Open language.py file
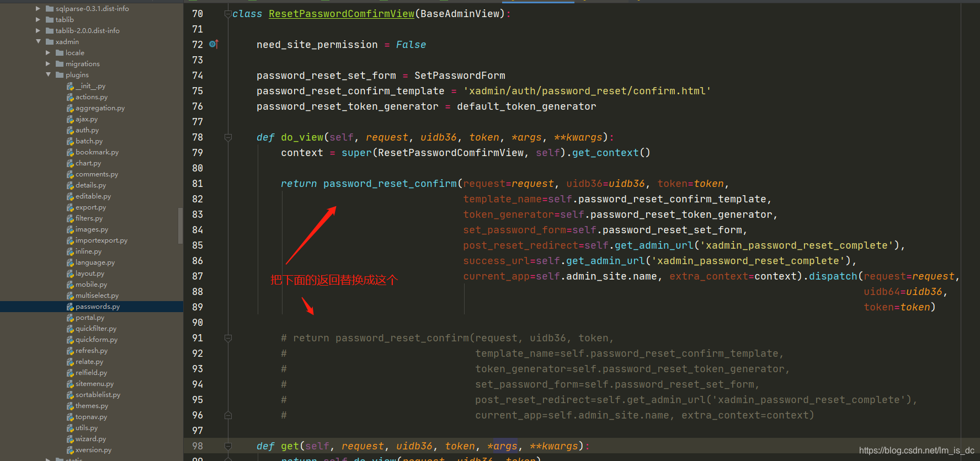 (x=95, y=262)
